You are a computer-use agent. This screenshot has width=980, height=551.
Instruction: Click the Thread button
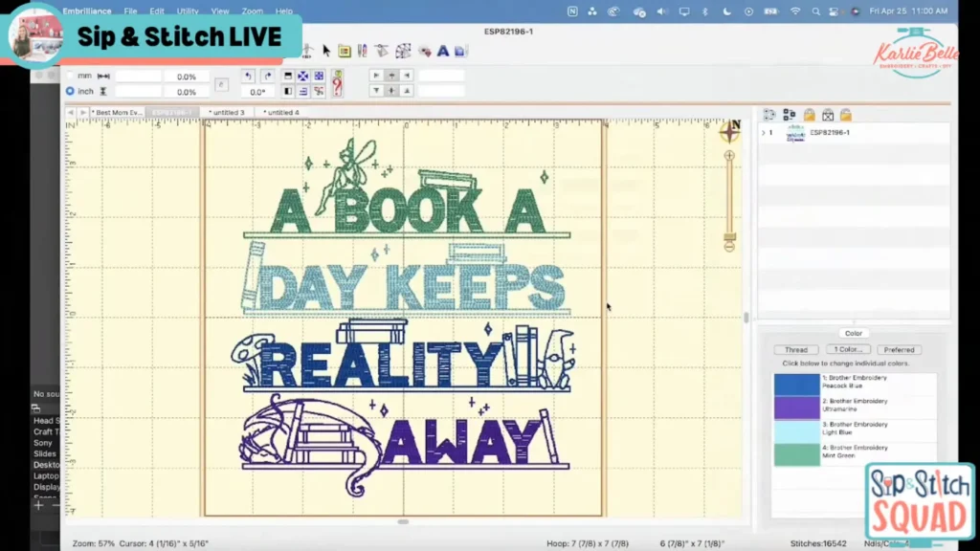tap(796, 350)
